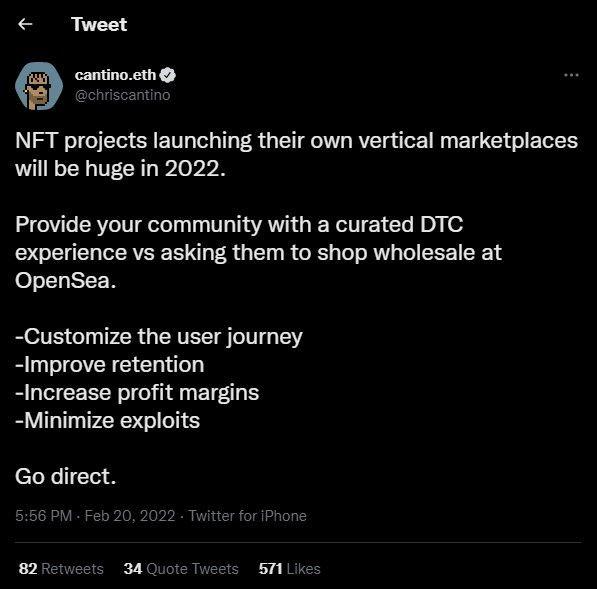This screenshot has width=597, height=589.
Task: View the 82 Retweets list
Action: [x=61, y=568]
